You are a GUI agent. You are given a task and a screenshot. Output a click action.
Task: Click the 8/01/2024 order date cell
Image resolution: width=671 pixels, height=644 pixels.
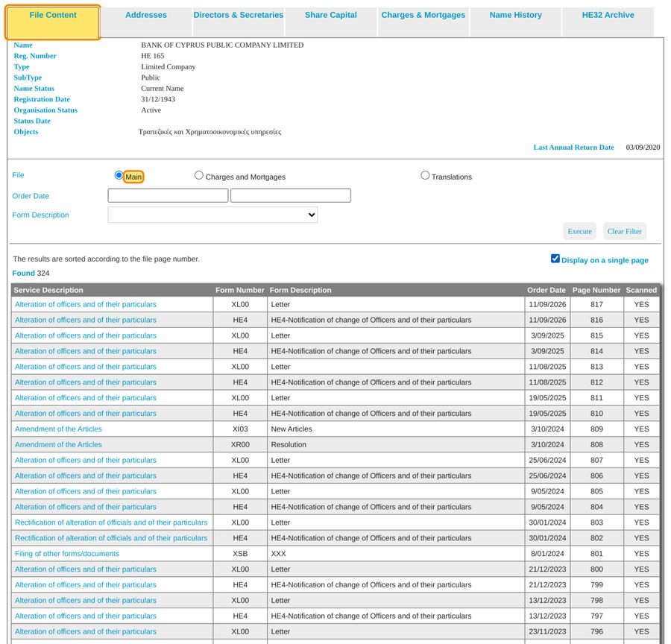pyautogui.click(x=547, y=554)
